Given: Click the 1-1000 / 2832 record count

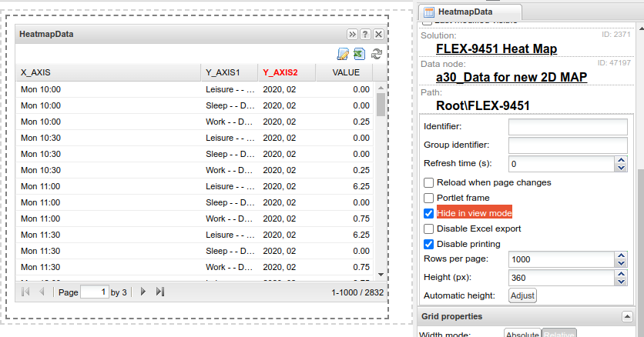Looking at the screenshot, I should 357,292.
